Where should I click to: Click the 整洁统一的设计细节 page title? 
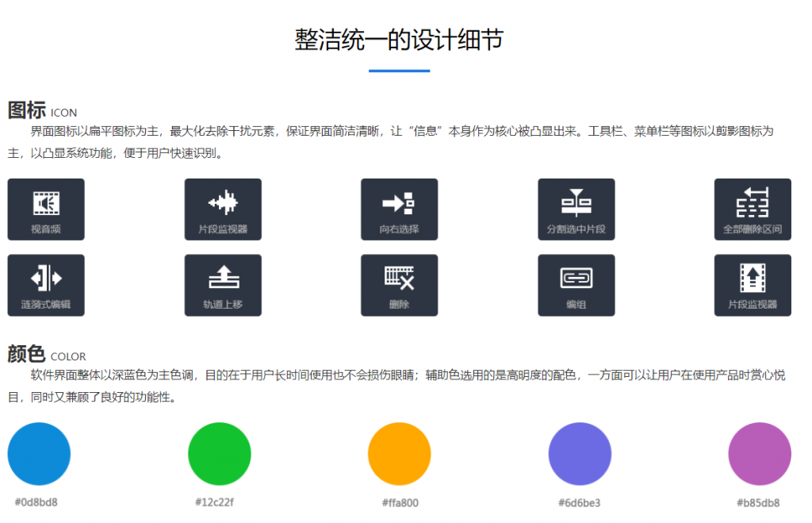(x=399, y=40)
